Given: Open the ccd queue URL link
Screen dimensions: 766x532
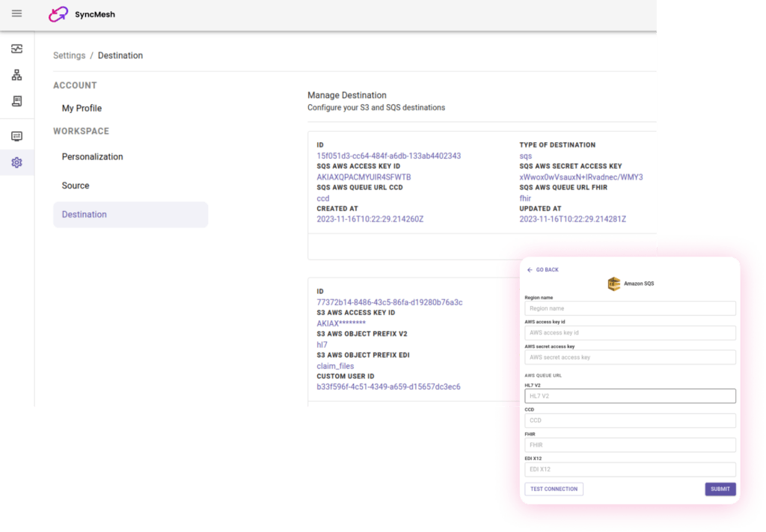Looking at the screenshot, I should click(322, 198).
